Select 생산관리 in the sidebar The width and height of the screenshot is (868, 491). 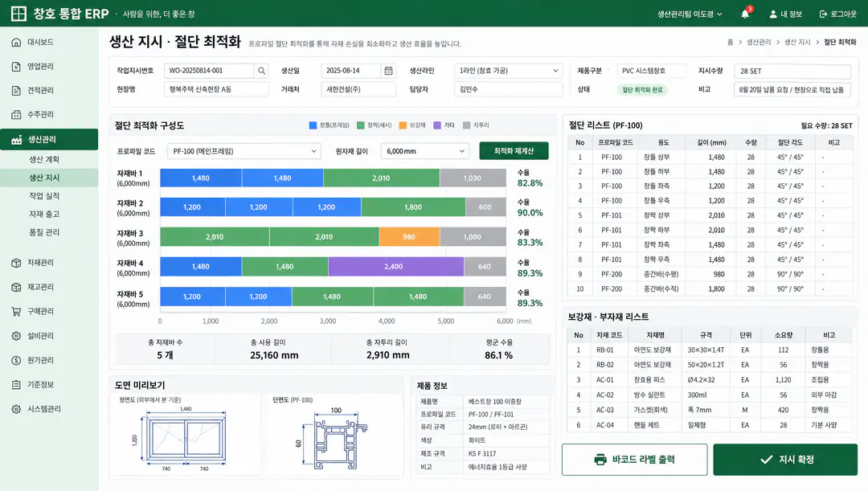(x=49, y=140)
